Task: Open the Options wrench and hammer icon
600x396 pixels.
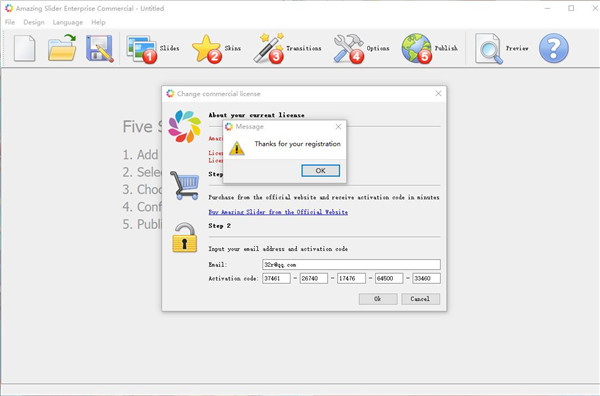Action: click(348, 49)
